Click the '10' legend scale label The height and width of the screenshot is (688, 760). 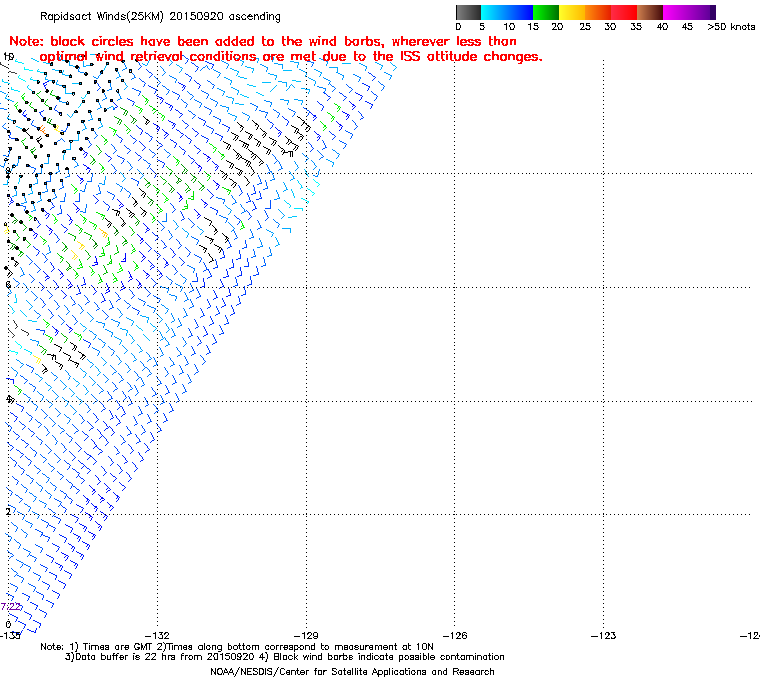coord(509,27)
